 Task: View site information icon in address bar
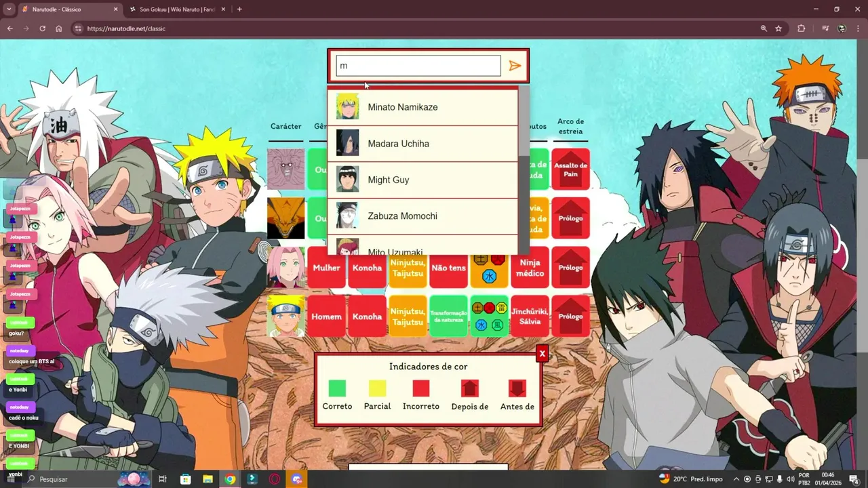pos(77,28)
